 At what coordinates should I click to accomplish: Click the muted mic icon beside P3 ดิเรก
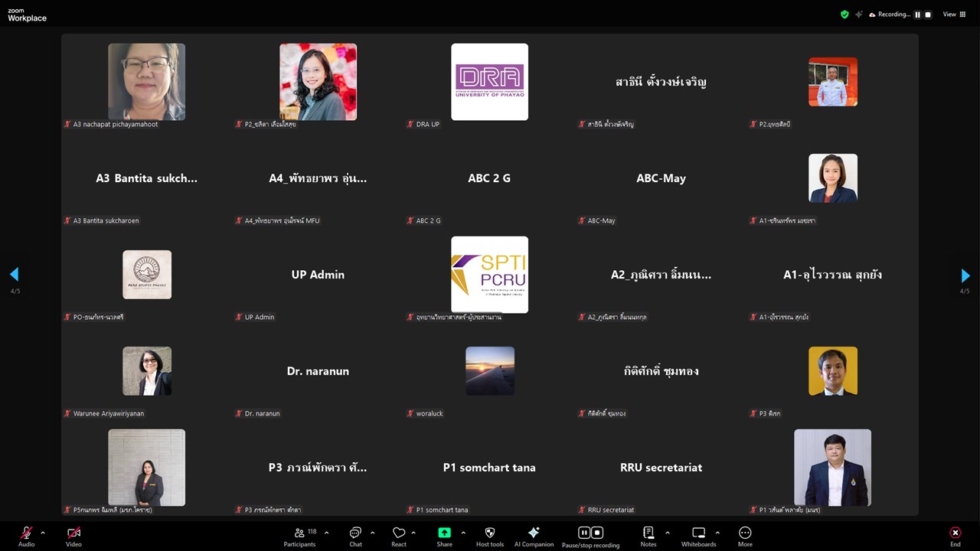[x=753, y=413]
